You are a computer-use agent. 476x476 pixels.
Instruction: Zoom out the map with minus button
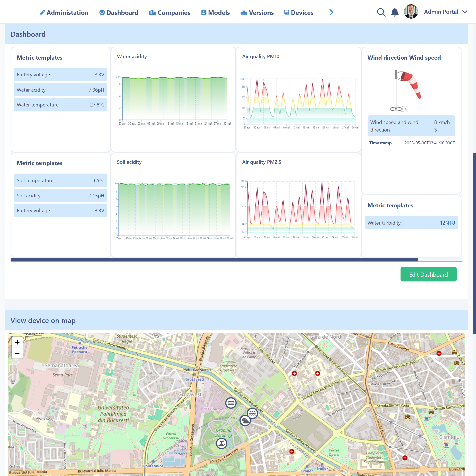coord(17,353)
